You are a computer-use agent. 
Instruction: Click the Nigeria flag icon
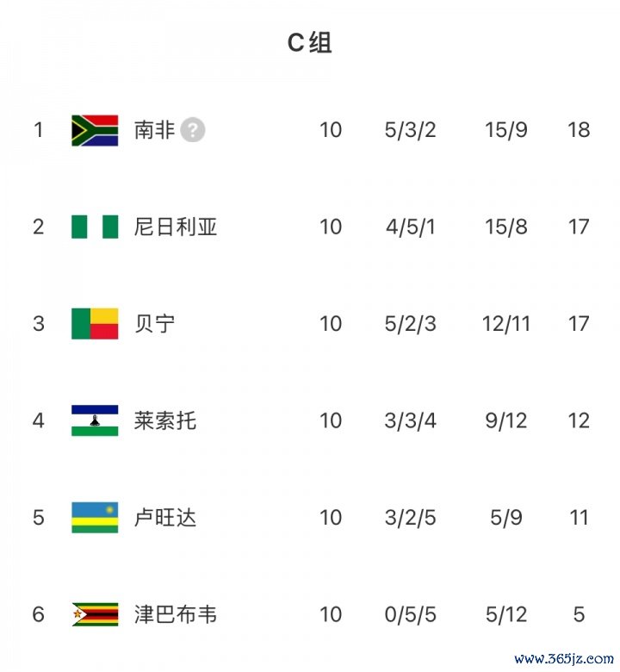point(95,227)
